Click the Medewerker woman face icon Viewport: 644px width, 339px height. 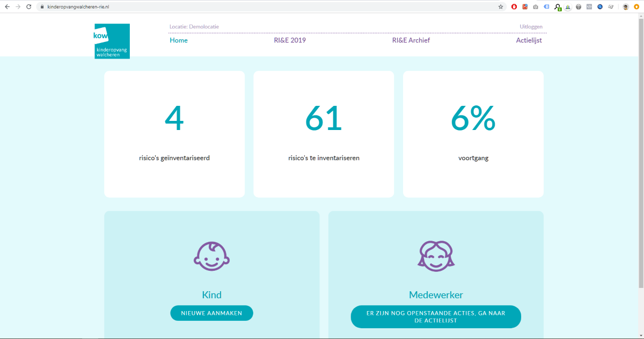point(436,255)
